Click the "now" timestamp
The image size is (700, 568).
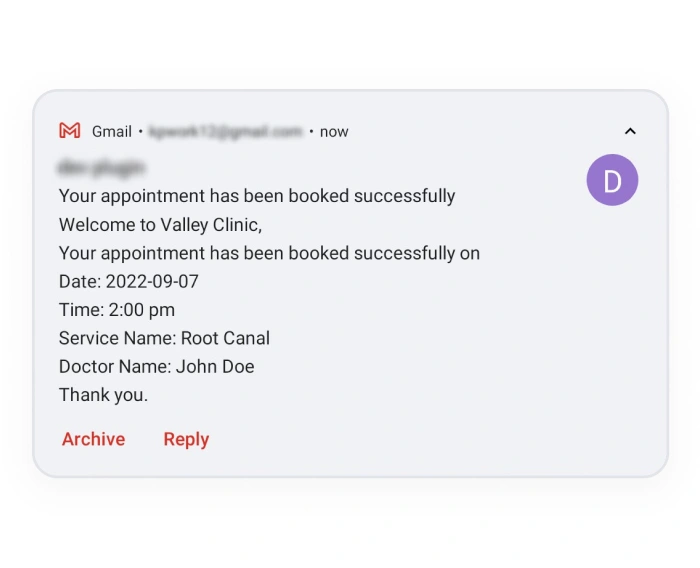[334, 131]
